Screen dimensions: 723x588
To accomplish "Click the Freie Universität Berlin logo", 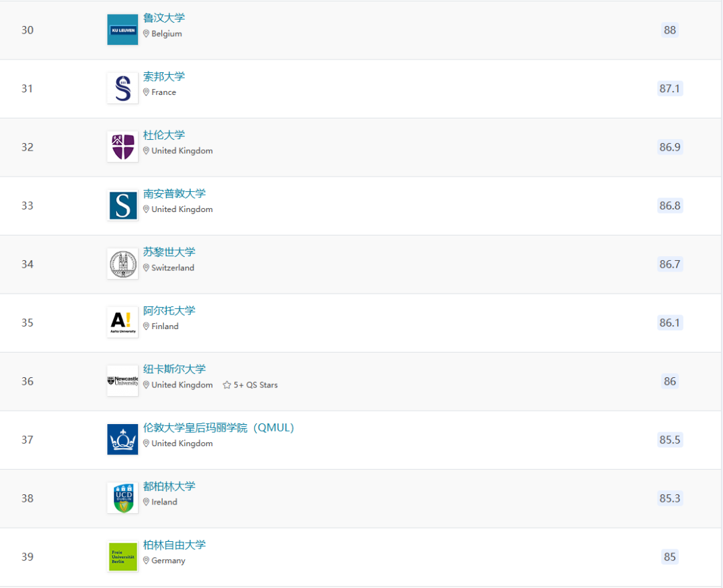I will pos(122,557).
